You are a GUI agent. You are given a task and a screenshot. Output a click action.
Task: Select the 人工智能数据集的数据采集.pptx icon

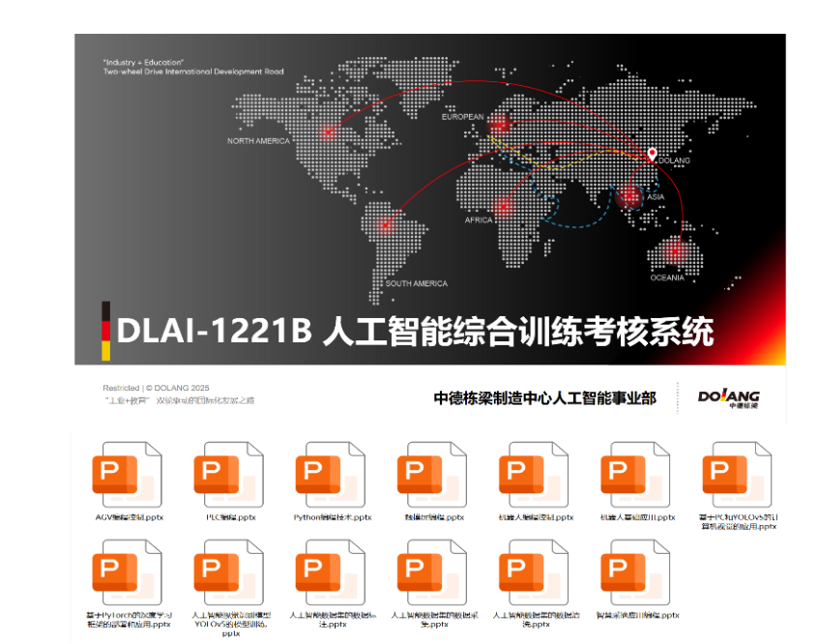(x=432, y=572)
